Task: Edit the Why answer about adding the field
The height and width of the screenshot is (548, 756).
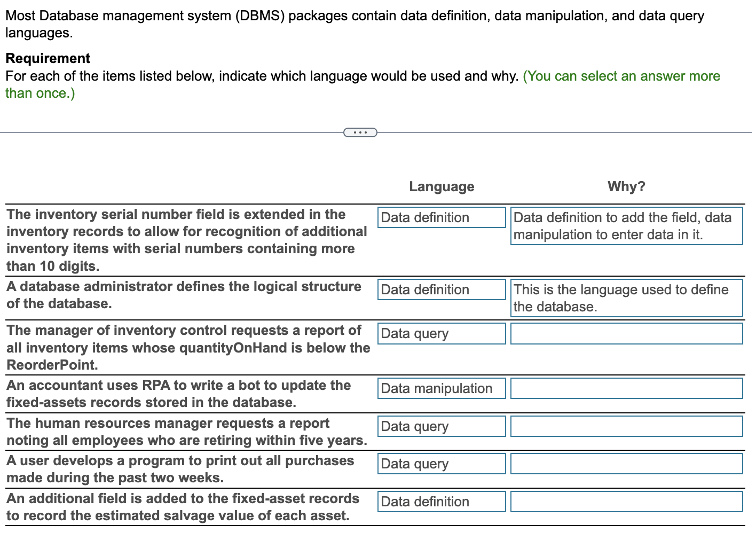Action: (626, 225)
